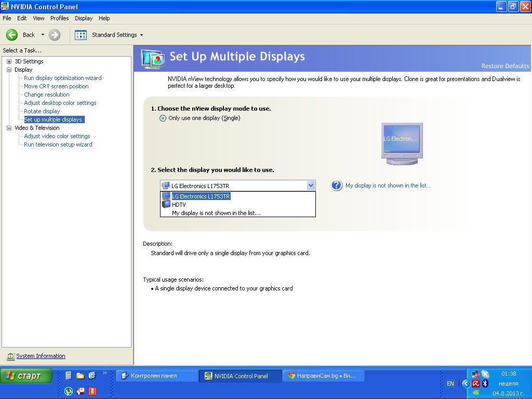Click Restore Defaults
This screenshot has width=532, height=399.
tap(505, 66)
